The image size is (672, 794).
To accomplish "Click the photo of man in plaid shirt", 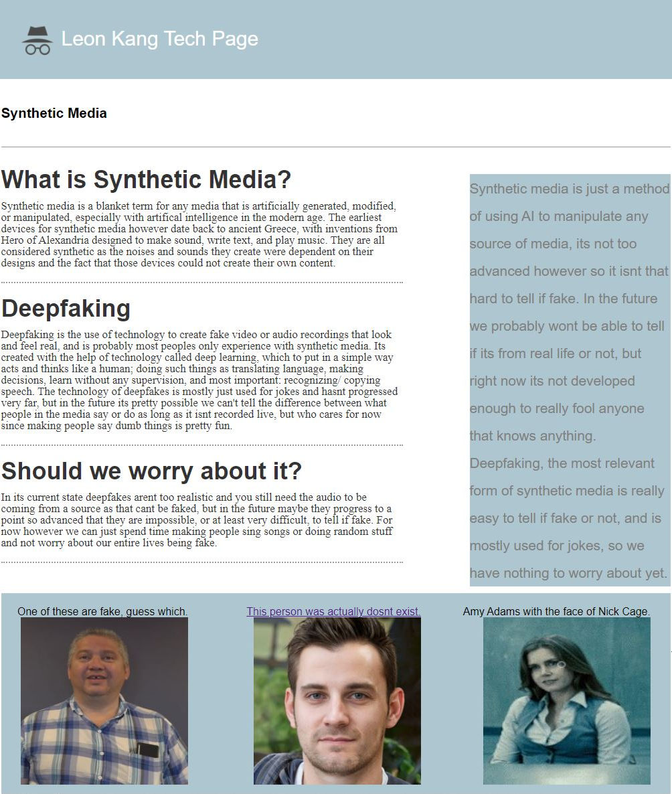I will (104, 700).
